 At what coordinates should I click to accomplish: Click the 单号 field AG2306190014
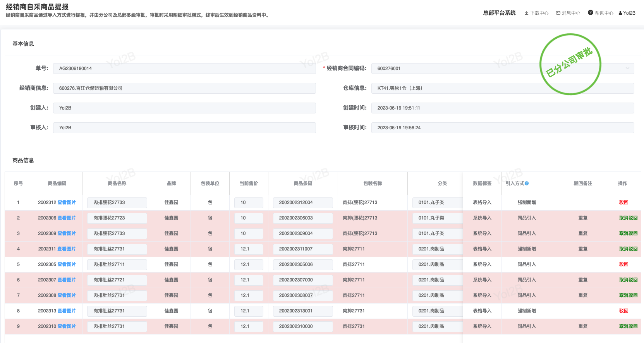click(184, 69)
